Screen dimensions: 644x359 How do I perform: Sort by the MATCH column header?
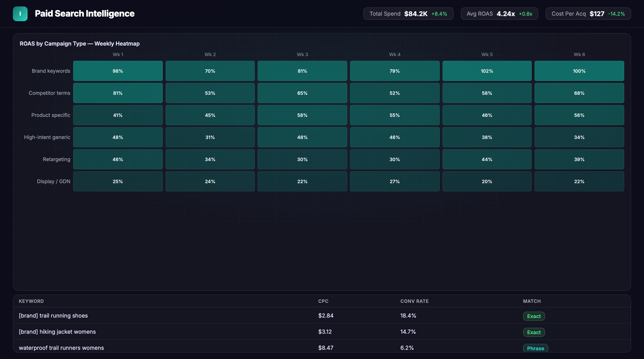[x=532, y=301]
